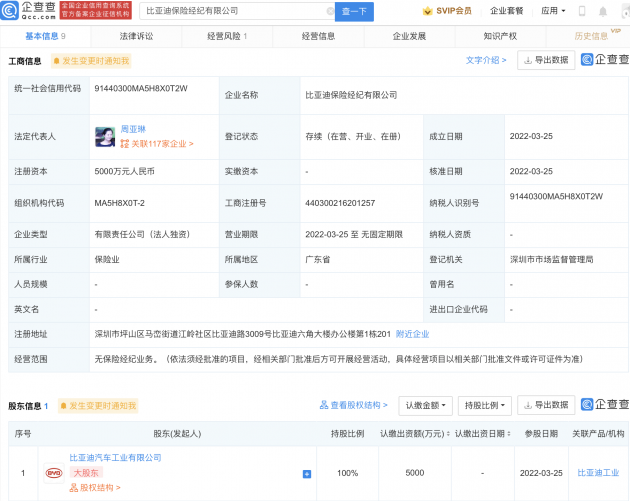Viewport: 630px width, 501px height.
Task: Click 导出数据 button in 工商信息 section
Action: (x=546, y=60)
